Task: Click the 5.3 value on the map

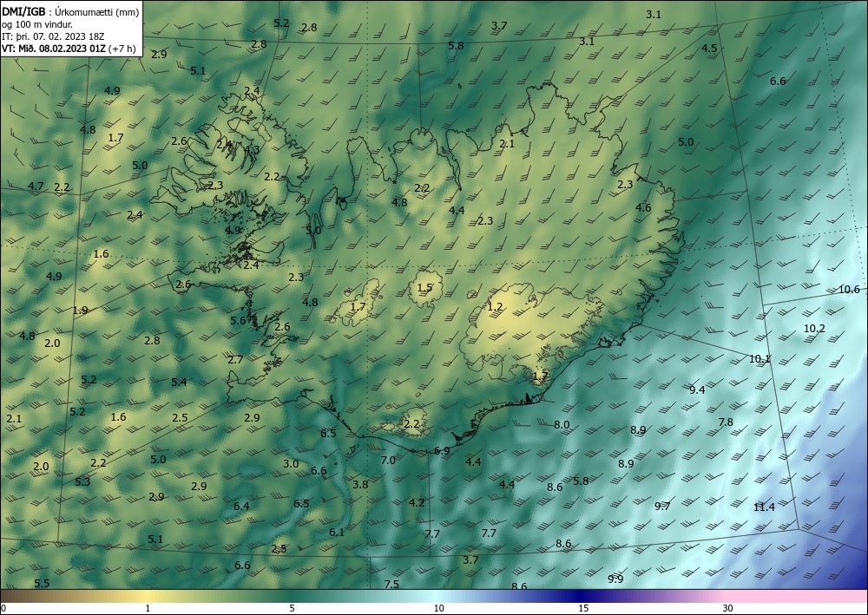Action: click(82, 481)
